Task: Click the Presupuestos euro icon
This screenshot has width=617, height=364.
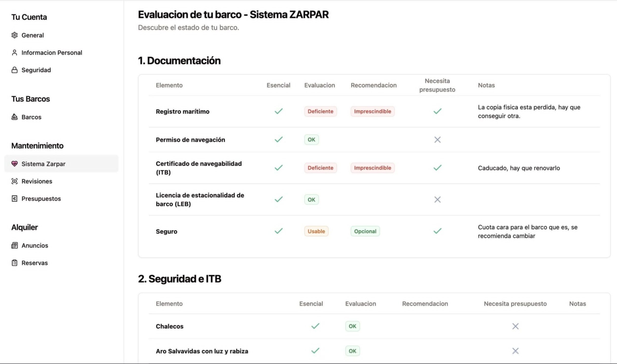Action: coord(14,199)
